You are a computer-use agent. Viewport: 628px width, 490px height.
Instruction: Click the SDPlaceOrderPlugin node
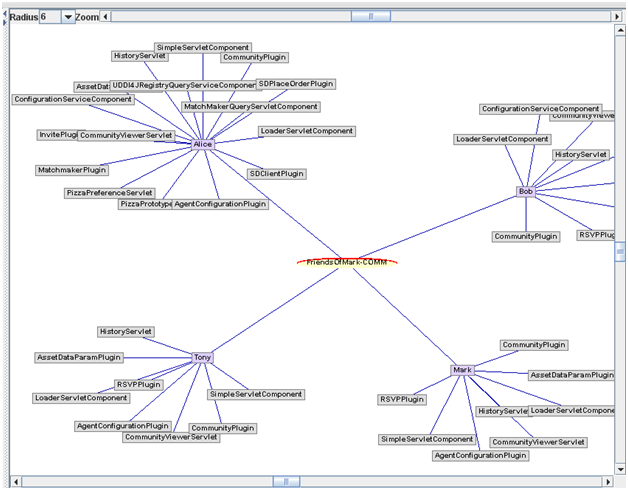click(296, 84)
